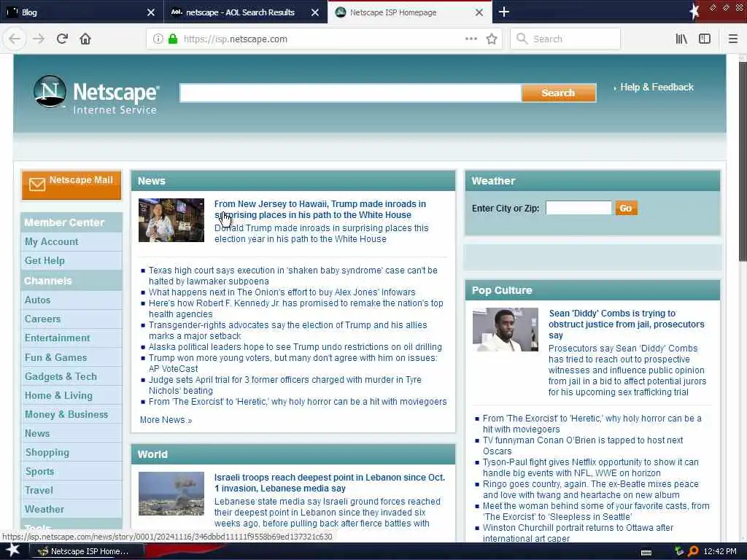Open Tyson-Paul fight Netflix story
This screenshot has height=560, width=747.
(591, 467)
